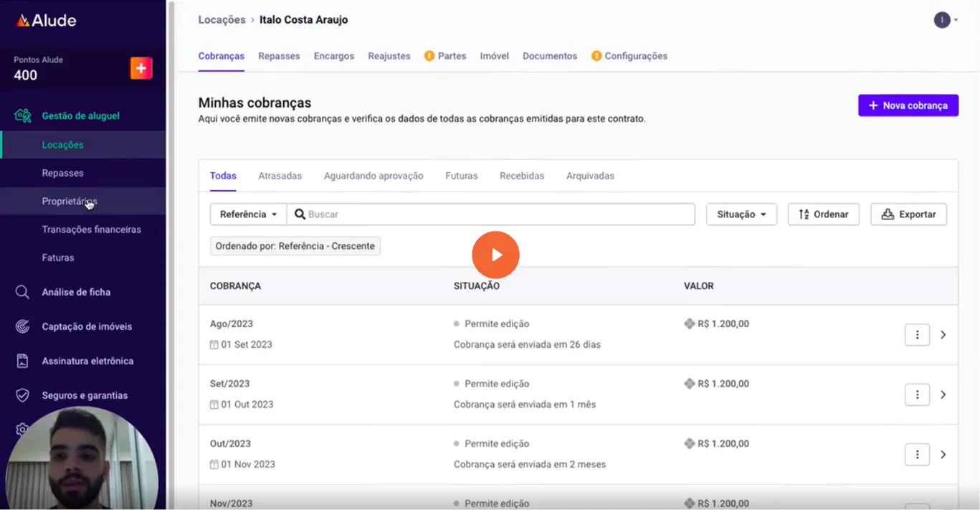Image resolution: width=980 pixels, height=510 pixels.
Task: Click the Locações breadcrumb link
Action: click(222, 20)
